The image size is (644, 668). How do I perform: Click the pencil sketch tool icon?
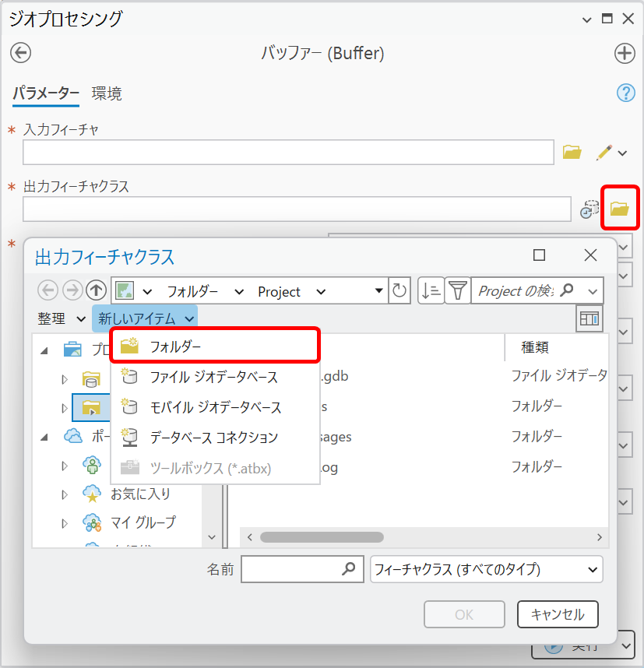(604, 153)
